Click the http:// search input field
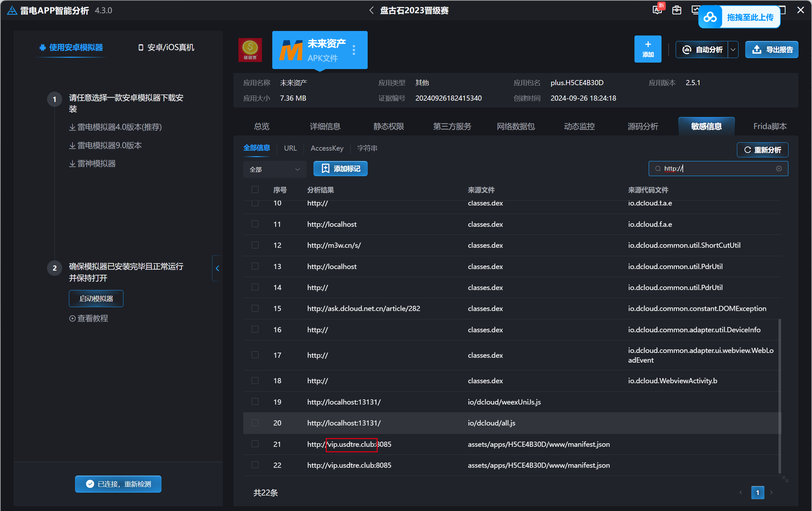This screenshot has width=812, height=511. point(718,168)
